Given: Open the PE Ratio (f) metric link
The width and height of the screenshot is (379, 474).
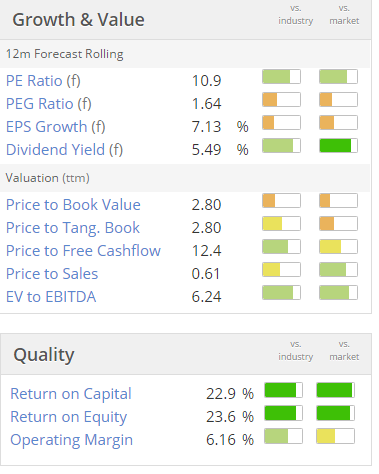Looking at the screenshot, I should pyautogui.click(x=43, y=81).
